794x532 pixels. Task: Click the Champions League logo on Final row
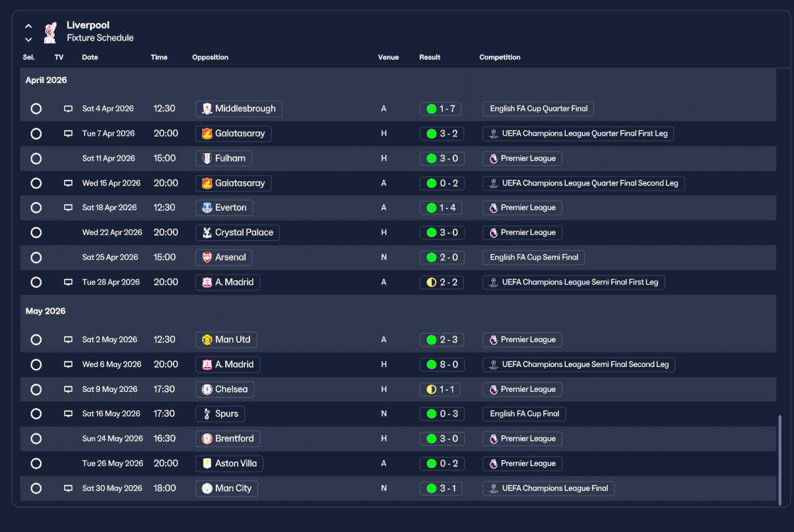pos(494,488)
